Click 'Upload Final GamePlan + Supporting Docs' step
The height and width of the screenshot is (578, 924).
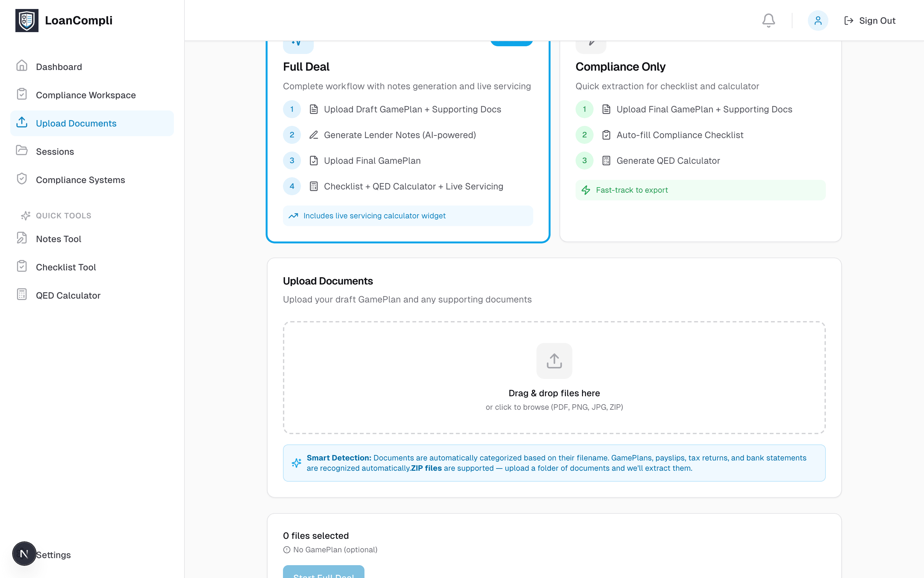(704, 109)
